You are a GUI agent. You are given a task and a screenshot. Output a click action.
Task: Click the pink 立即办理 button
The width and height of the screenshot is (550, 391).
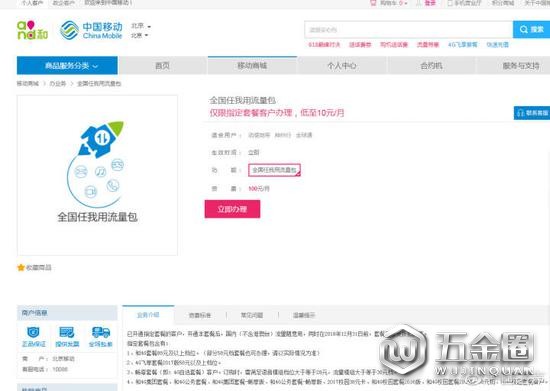click(232, 209)
